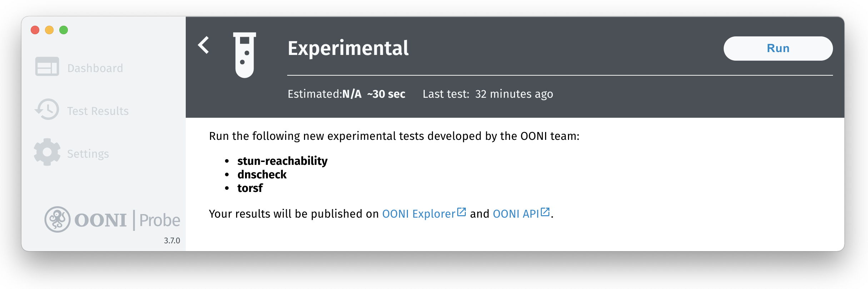Viewport: 868px width, 289px height.
Task: Click external-link icon beside OONI API
Action: [545, 212]
